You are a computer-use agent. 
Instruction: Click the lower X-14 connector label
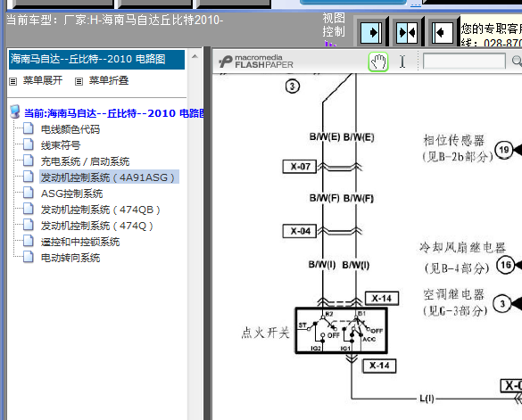379,366
